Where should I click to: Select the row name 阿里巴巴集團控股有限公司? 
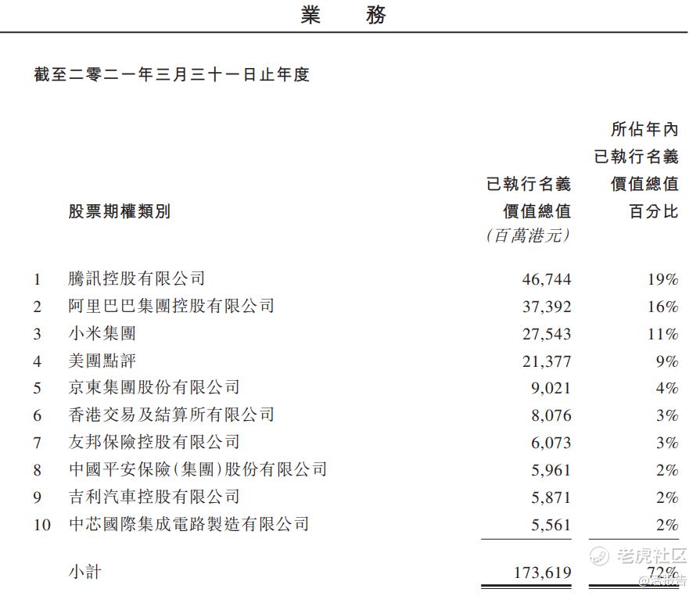click(171, 306)
